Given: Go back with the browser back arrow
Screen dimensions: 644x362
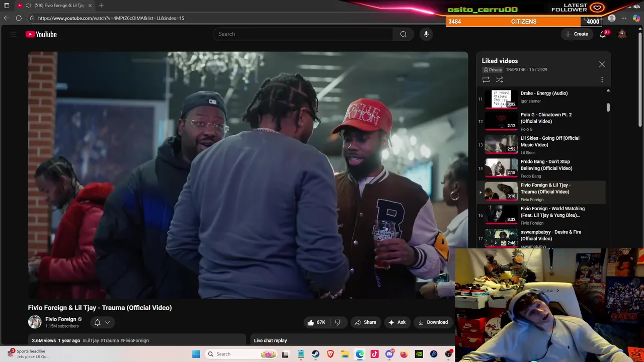Looking at the screenshot, I should pos(6,18).
